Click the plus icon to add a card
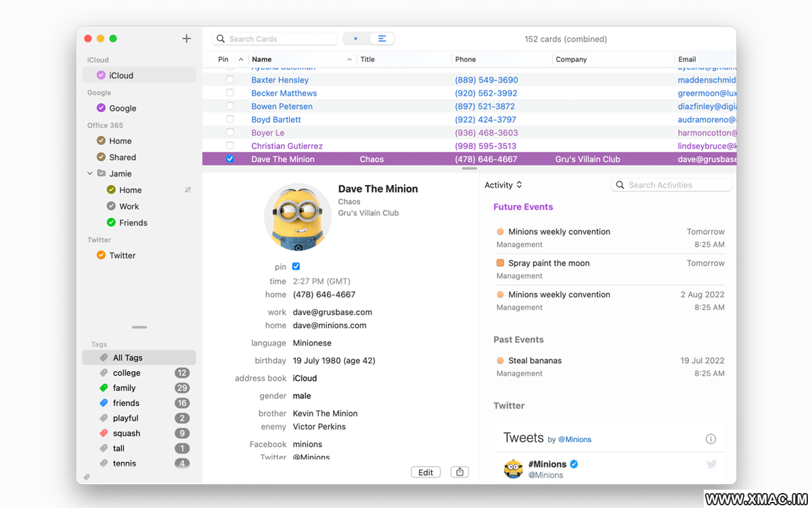The width and height of the screenshot is (812, 508). click(x=187, y=39)
